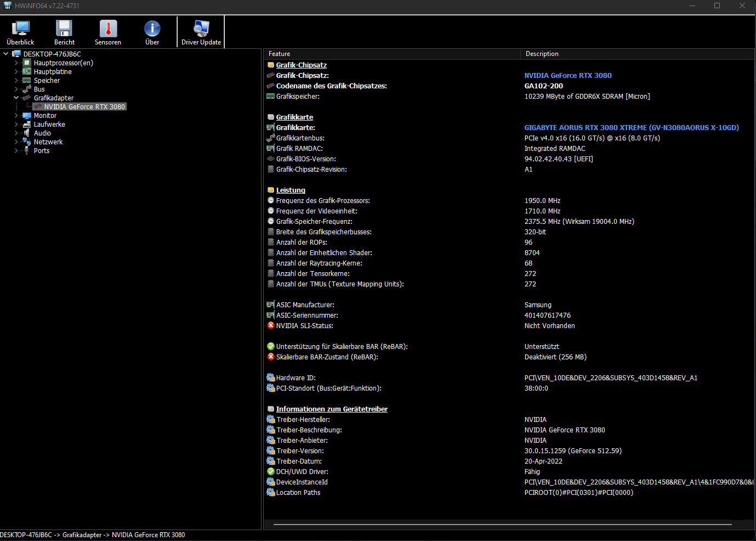Select the 401407617476 serial number value
The image size is (756, 541).
(548, 315)
